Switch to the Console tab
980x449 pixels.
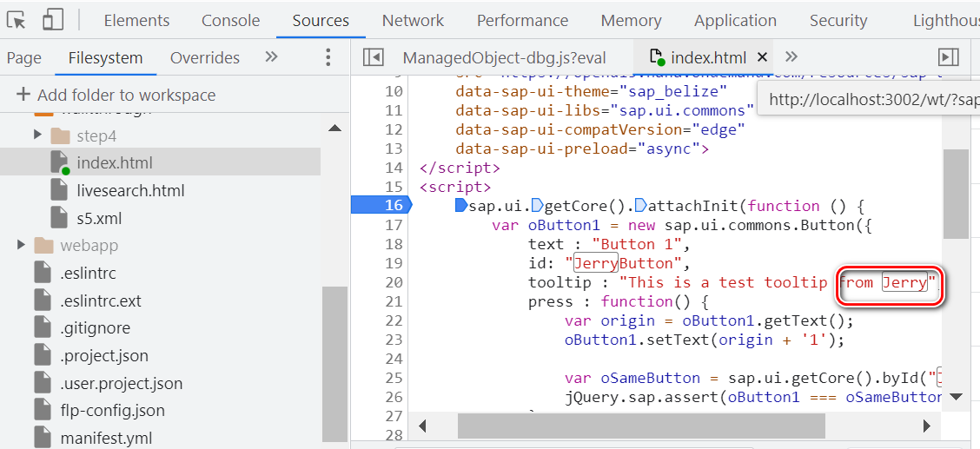[230, 21]
